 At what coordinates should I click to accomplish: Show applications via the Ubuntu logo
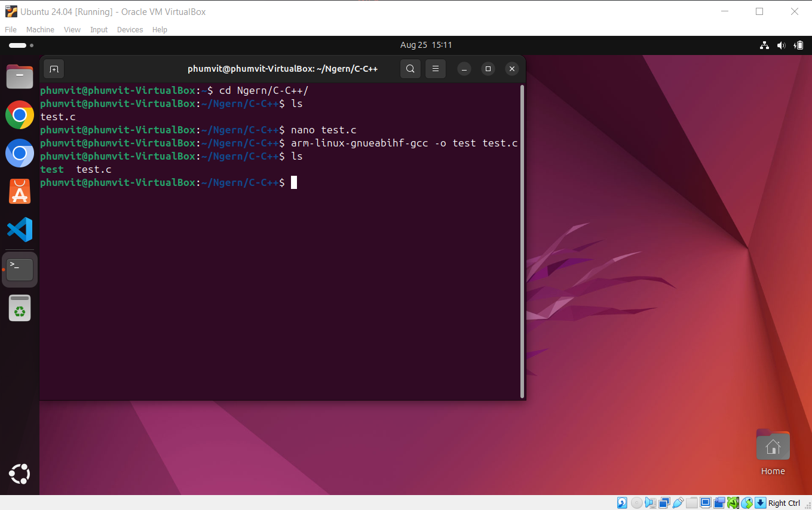[20, 474]
